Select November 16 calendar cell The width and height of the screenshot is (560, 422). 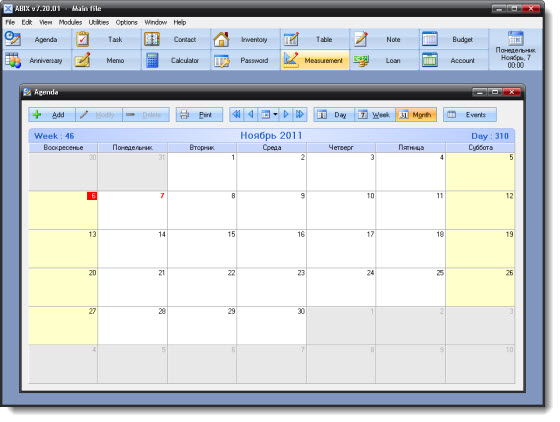pyautogui.click(x=271, y=248)
